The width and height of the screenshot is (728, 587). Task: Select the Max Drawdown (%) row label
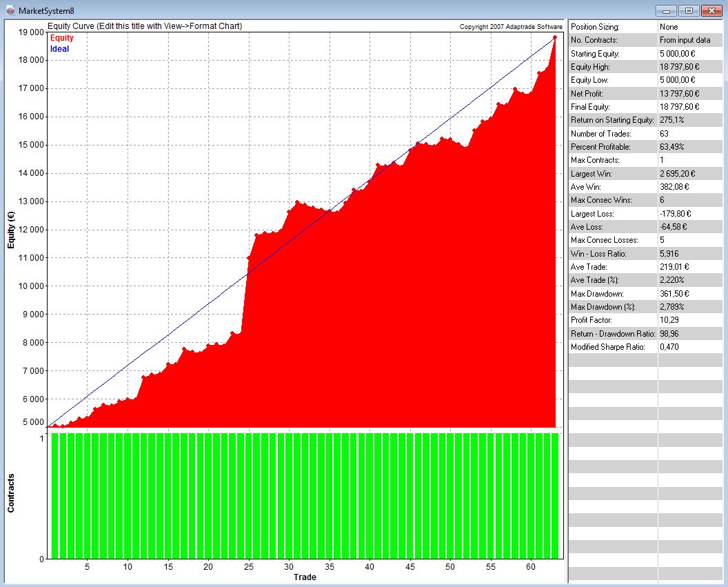point(603,307)
